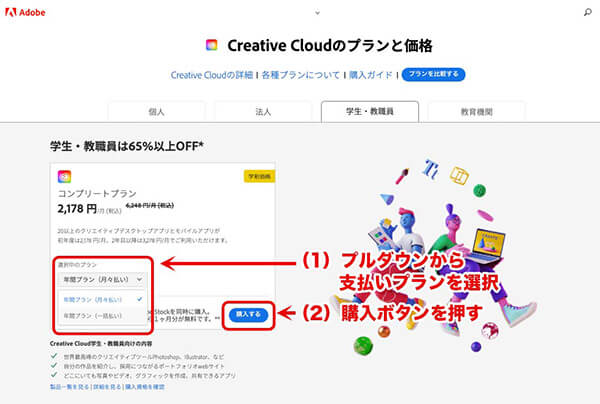This screenshot has width=600, height=404.
Task: Choose the 年間プラン(一括払い) option
Action: [x=102, y=316]
